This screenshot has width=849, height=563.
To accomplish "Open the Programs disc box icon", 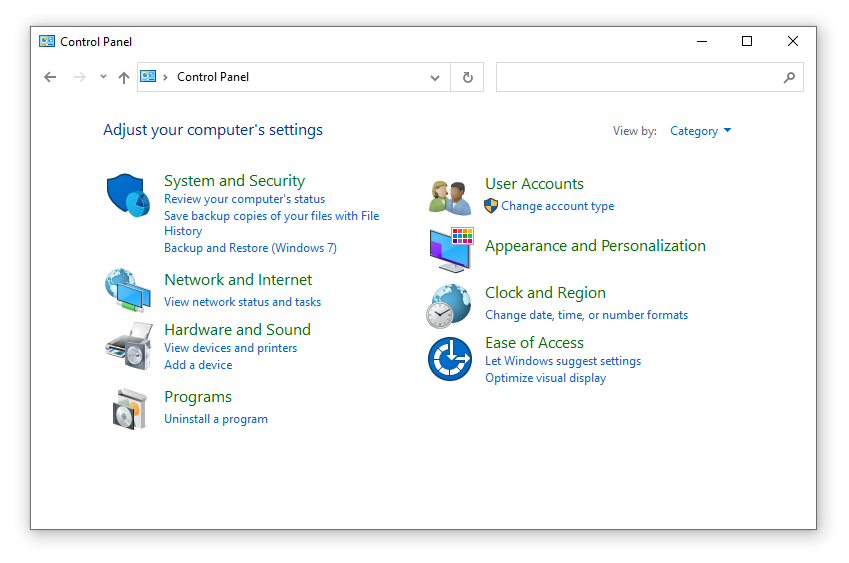I will [129, 409].
